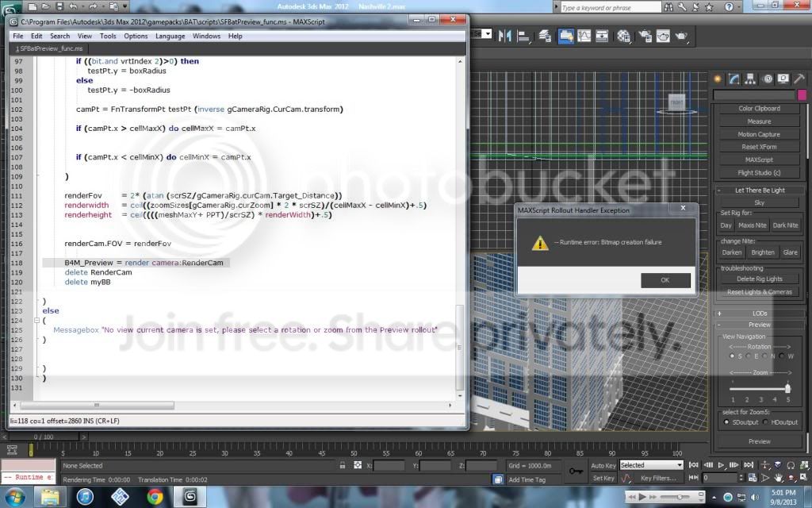Click the Delete Rig Lights button
The height and width of the screenshot is (508, 812).
(759, 279)
